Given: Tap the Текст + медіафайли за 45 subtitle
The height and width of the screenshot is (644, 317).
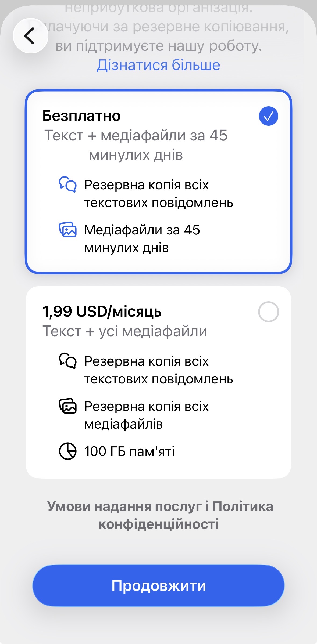Looking at the screenshot, I should (136, 145).
